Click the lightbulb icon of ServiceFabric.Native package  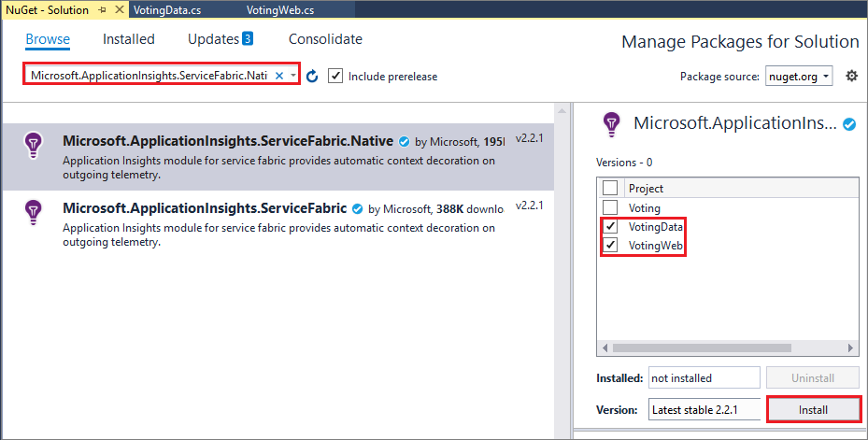34,146
